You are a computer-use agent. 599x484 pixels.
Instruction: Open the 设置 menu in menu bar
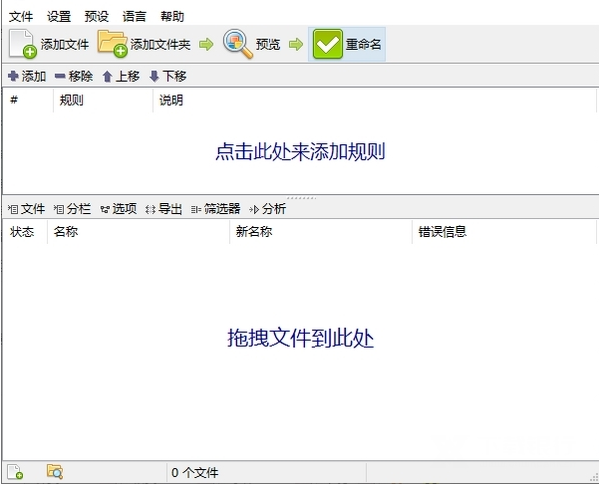[x=59, y=16]
